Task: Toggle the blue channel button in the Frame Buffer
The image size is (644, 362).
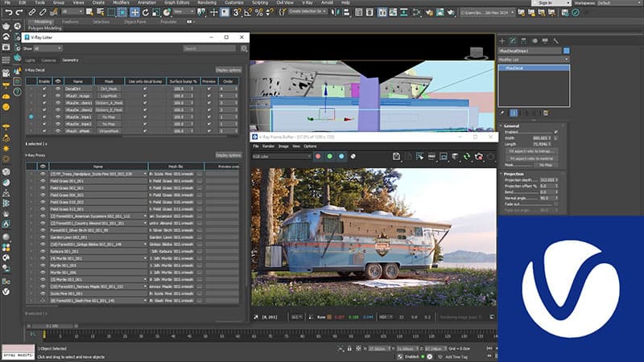Action: [x=341, y=156]
